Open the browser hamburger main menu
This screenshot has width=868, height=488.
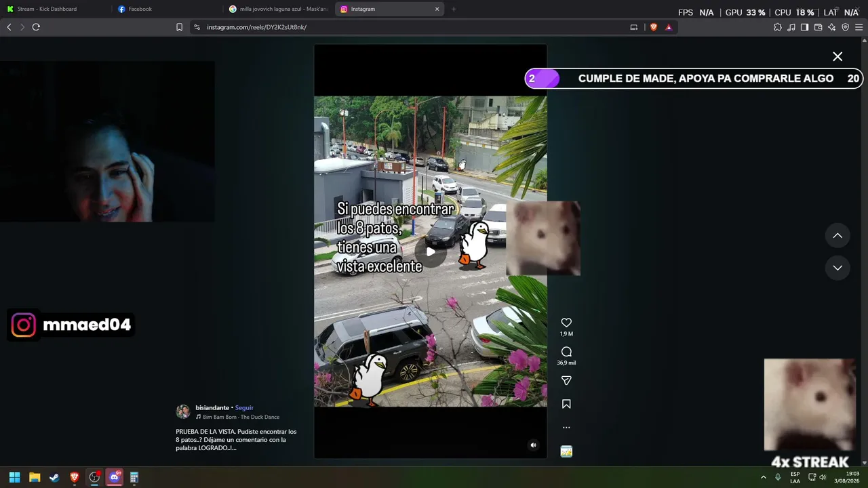coord(859,27)
